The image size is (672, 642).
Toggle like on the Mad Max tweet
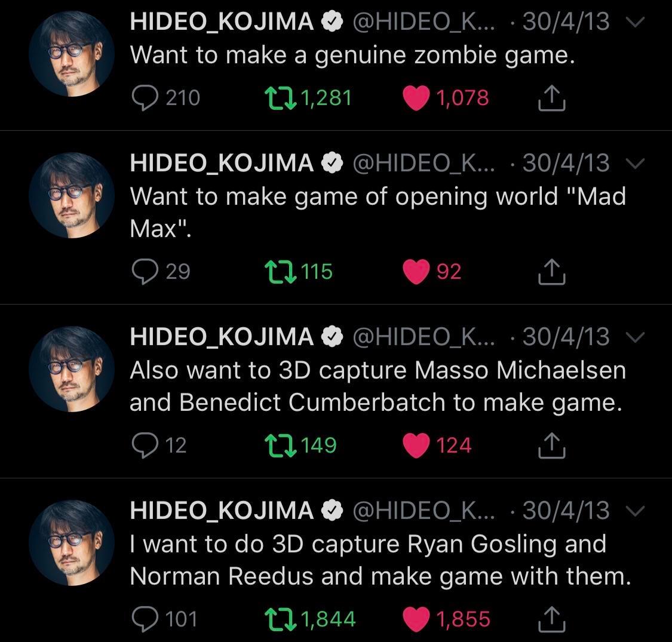pyautogui.click(x=416, y=272)
